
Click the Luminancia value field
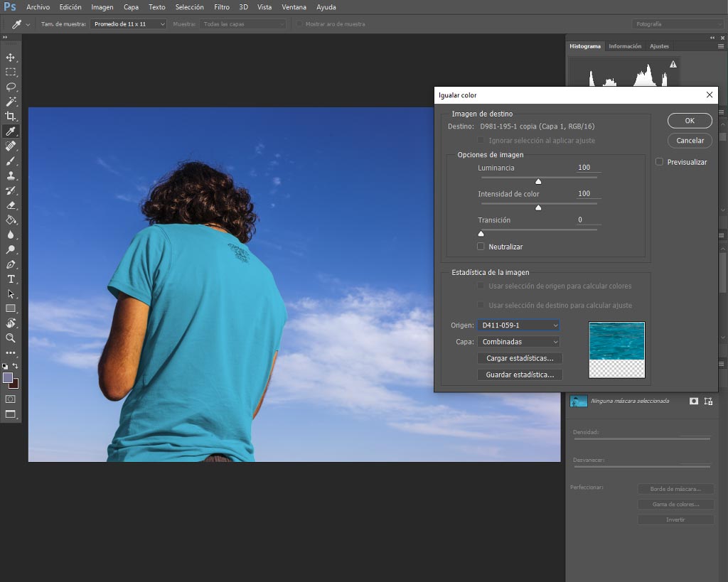click(588, 168)
